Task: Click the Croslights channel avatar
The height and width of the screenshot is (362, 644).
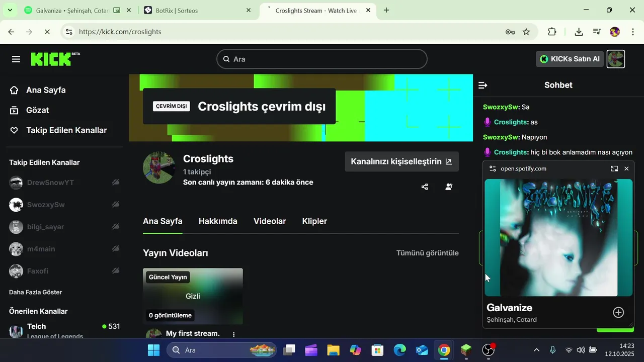Action: [x=159, y=167]
